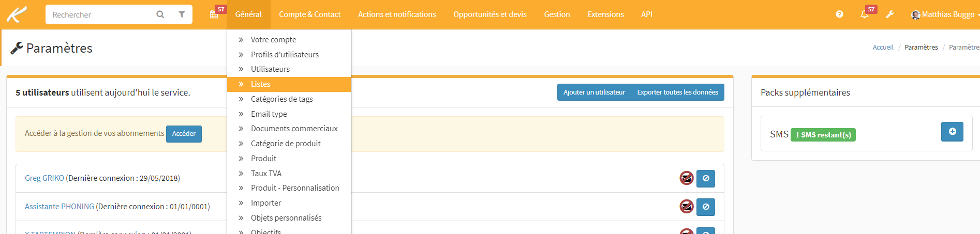Click the search magnifier icon

(x=160, y=14)
